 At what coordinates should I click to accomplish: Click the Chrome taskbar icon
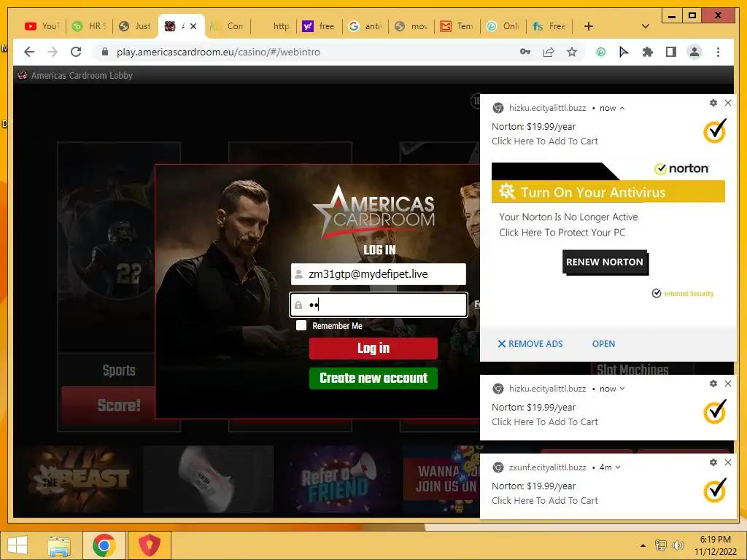(x=104, y=545)
